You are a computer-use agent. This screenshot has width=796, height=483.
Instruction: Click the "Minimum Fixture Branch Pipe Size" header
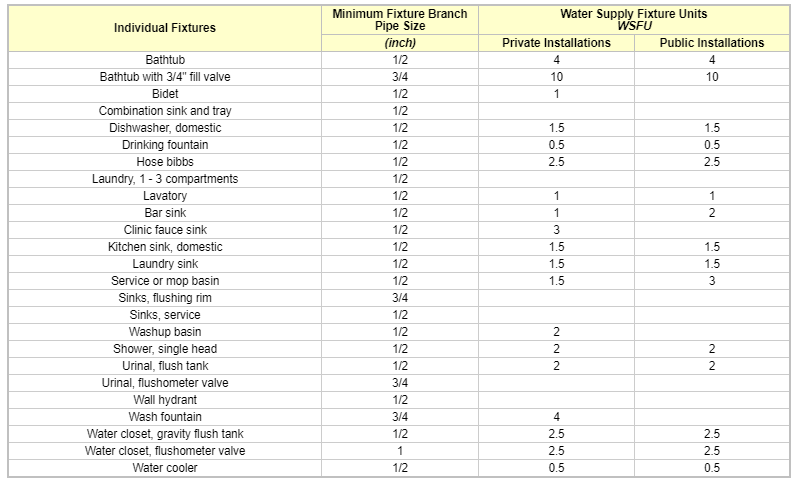pyautogui.click(x=400, y=20)
